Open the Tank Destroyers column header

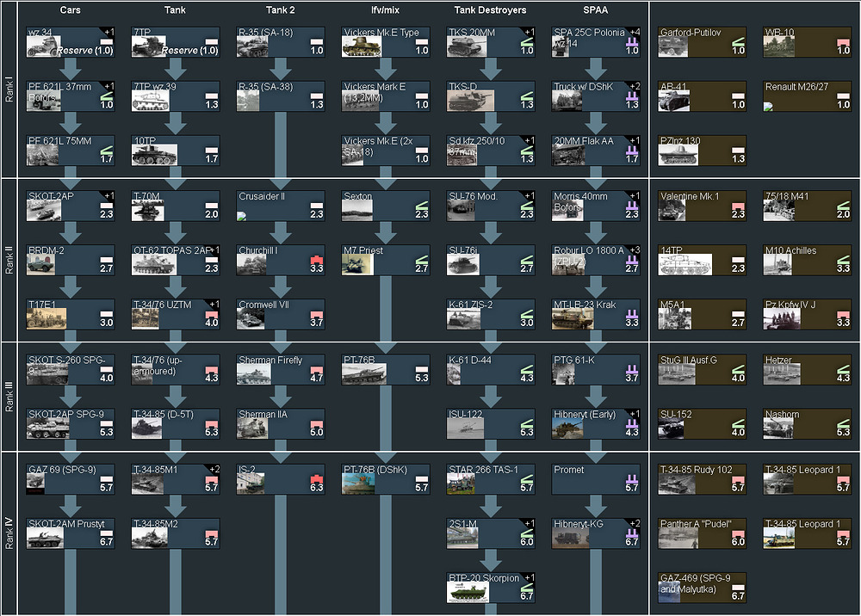coord(490,10)
